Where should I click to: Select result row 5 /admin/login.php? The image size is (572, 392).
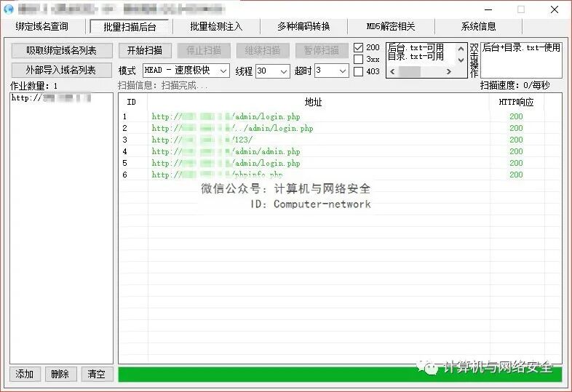pyautogui.click(x=339, y=163)
